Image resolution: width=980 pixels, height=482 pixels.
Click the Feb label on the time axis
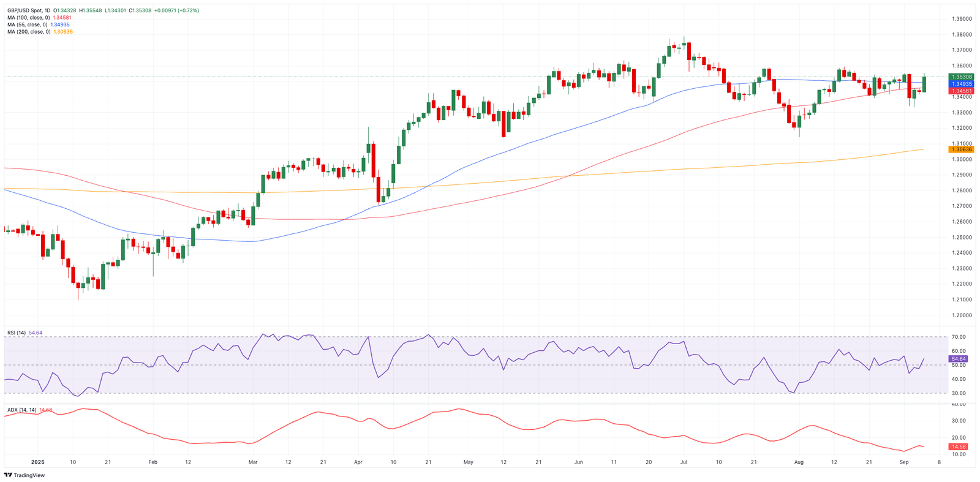153,462
